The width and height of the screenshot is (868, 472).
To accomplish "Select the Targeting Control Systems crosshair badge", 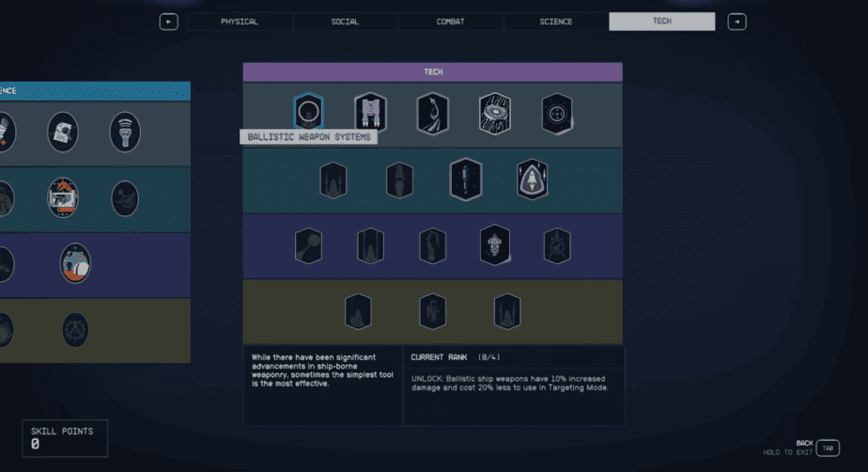I will (x=557, y=114).
